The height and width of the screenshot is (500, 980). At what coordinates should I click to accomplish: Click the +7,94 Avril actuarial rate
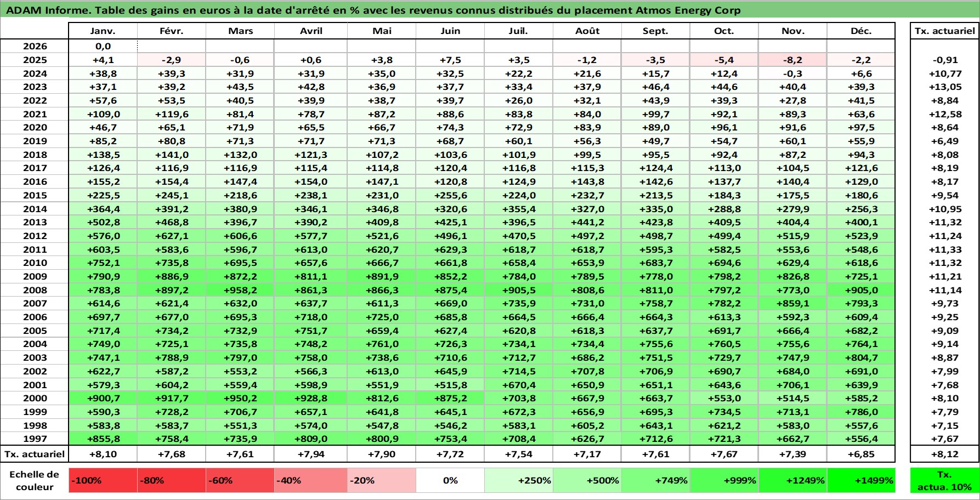pyautogui.click(x=311, y=454)
